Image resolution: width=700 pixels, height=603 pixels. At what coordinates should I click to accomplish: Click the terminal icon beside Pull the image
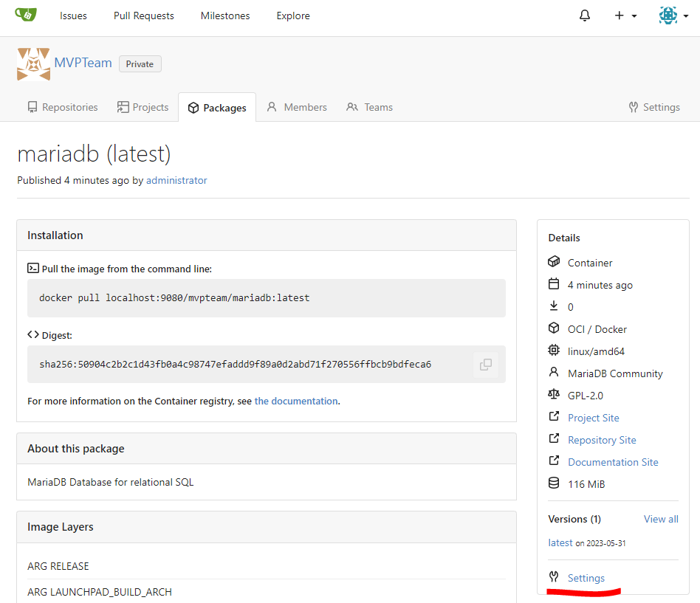pyautogui.click(x=33, y=268)
